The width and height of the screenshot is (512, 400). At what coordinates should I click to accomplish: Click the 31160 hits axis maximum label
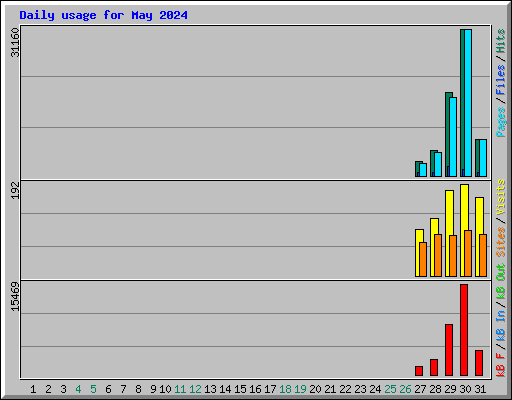coord(15,42)
